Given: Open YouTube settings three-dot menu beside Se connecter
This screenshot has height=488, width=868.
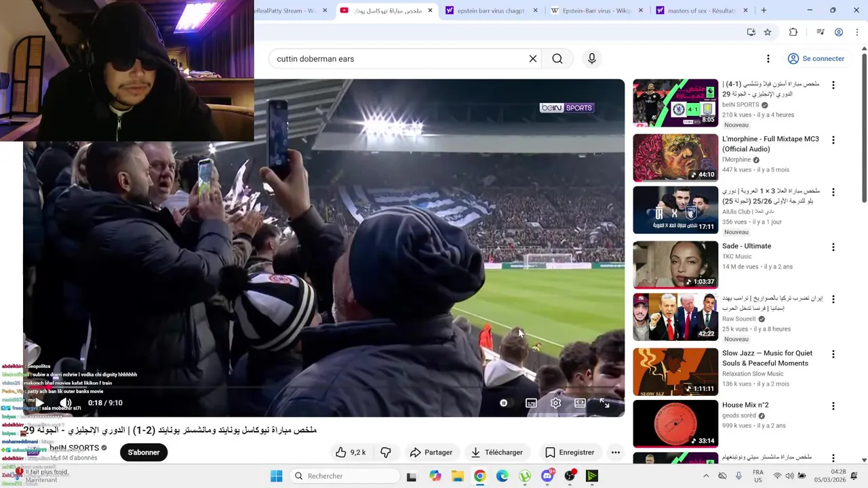Looking at the screenshot, I should click(768, 59).
